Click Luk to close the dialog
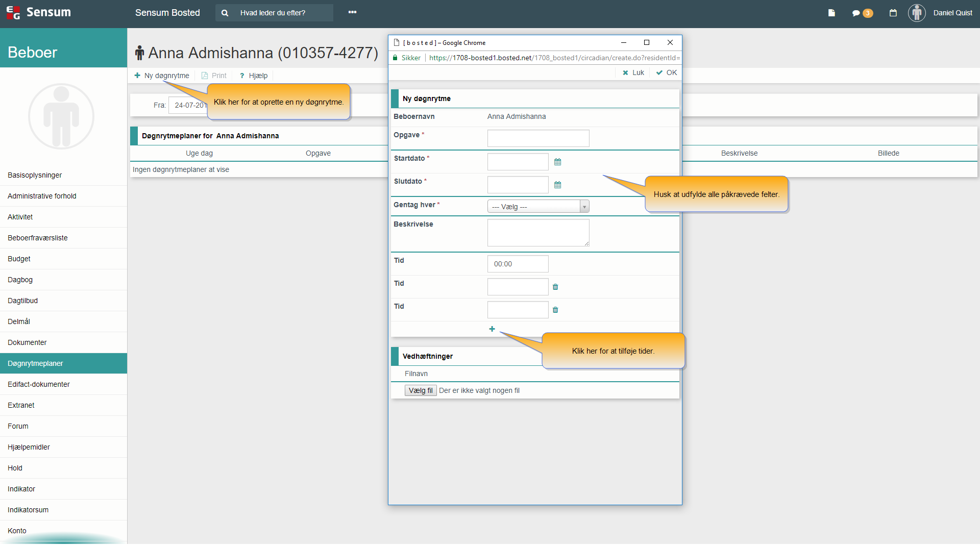This screenshot has width=980, height=546. pyautogui.click(x=633, y=72)
